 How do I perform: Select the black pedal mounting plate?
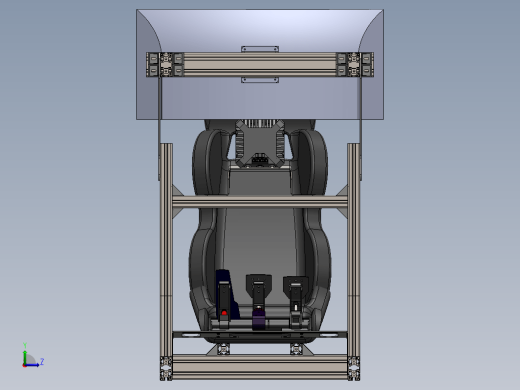coord(260,334)
